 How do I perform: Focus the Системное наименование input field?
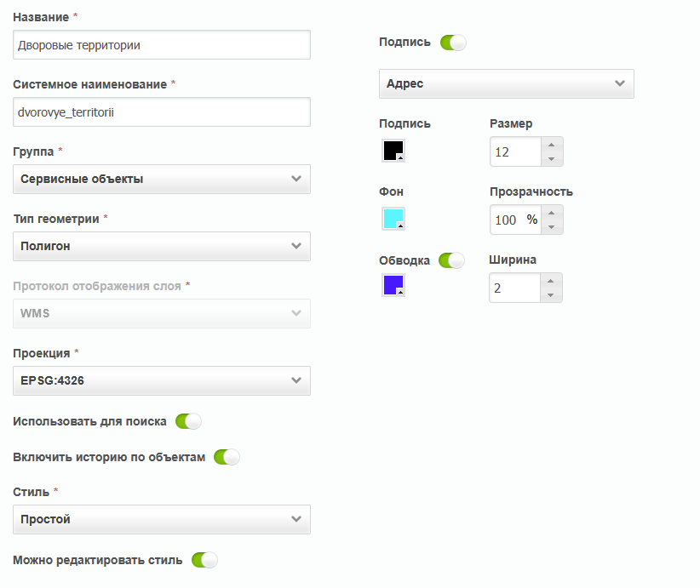pos(162,111)
